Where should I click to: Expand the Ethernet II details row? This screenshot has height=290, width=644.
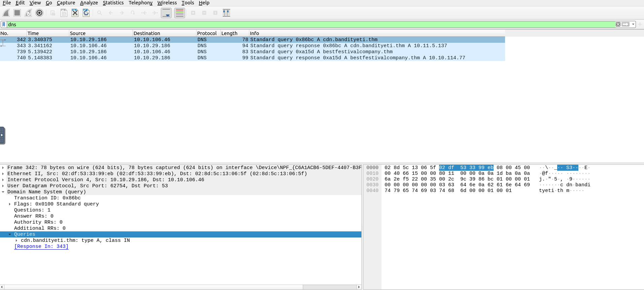tap(3, 174)
